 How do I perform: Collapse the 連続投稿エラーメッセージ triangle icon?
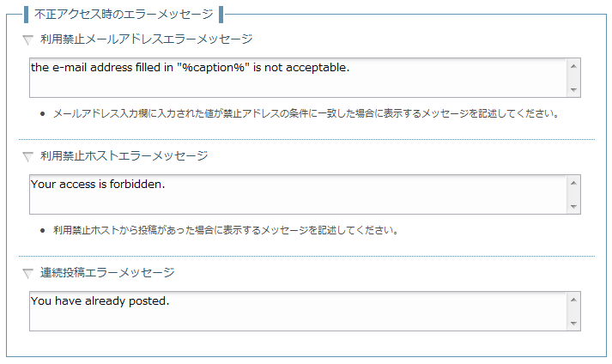pos(27,273)
